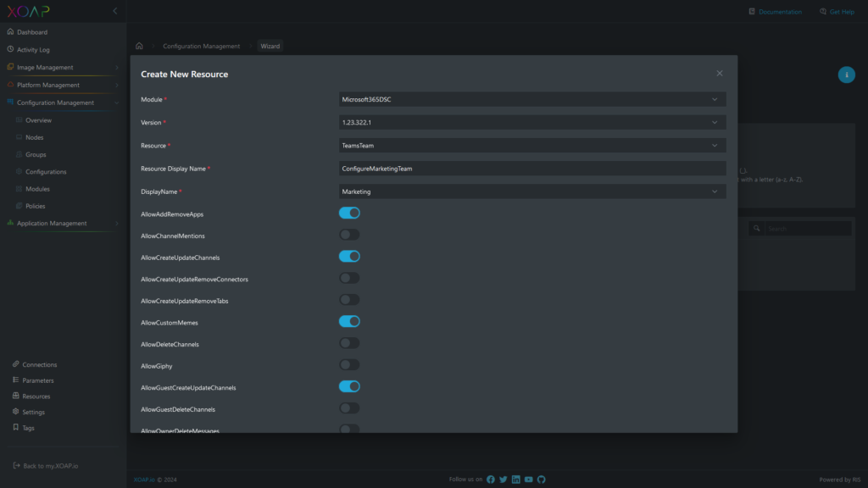Open the Modules menu item
Viewport: 868px width, 488px height.
(37, 189)
